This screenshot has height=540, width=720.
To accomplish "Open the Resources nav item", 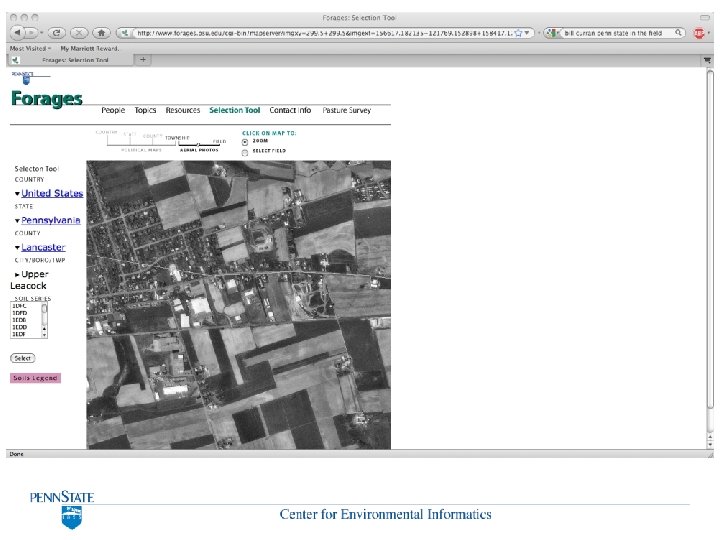I will pyautogui.click(x=183, y=110).
